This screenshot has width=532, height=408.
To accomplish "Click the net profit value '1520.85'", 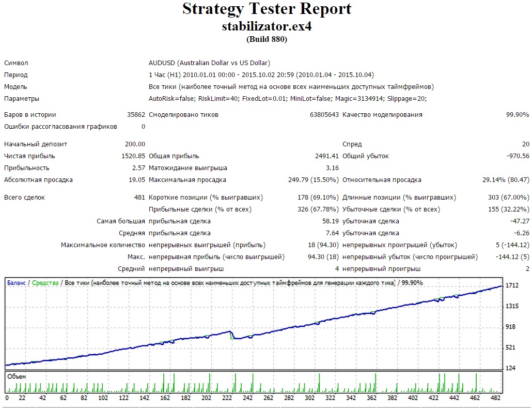I will point(133,156).
